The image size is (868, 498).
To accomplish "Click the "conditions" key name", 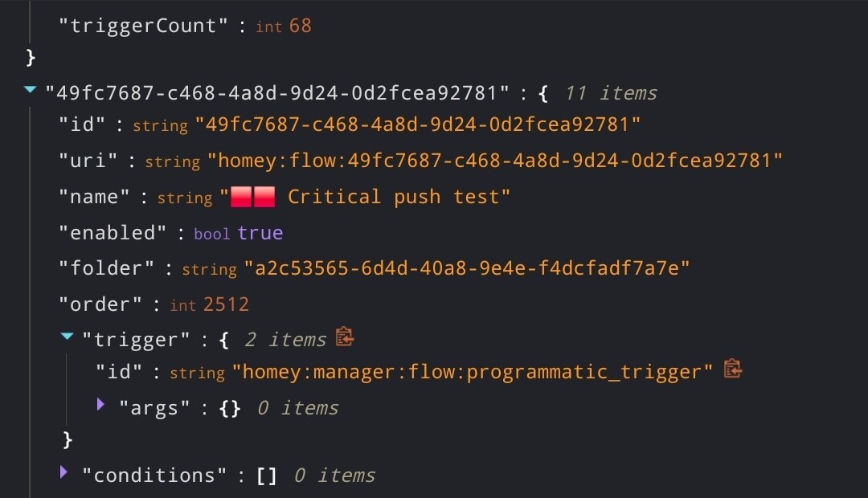I will click(x=154, y=476).
